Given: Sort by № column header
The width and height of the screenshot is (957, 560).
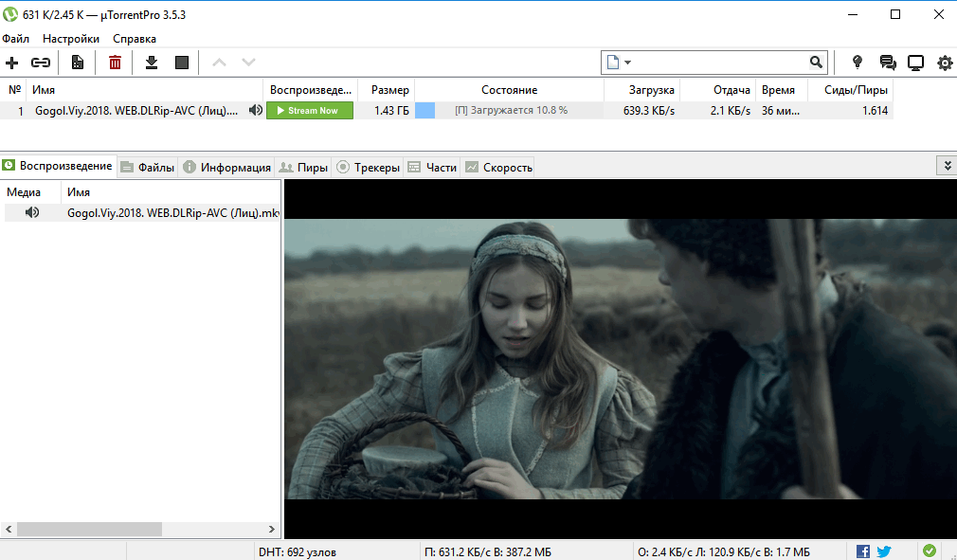Looking at the screenshot, I should (x=14, y=90).
